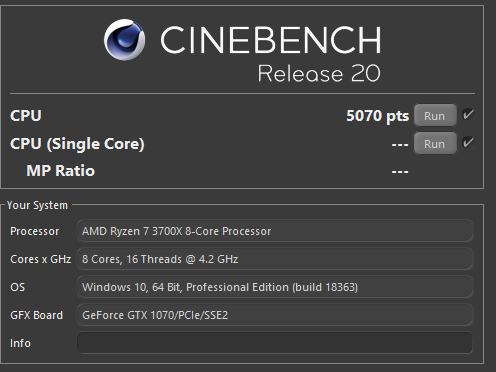Click the GFX Board label
The height and width of the screenshot is (372, 496).
click(x=37, y=315)
